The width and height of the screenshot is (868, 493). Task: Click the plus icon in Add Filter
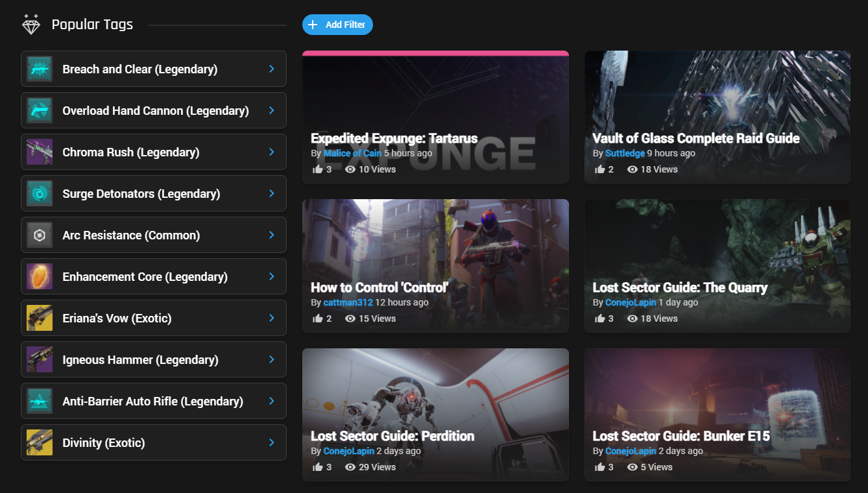[313, 25]
